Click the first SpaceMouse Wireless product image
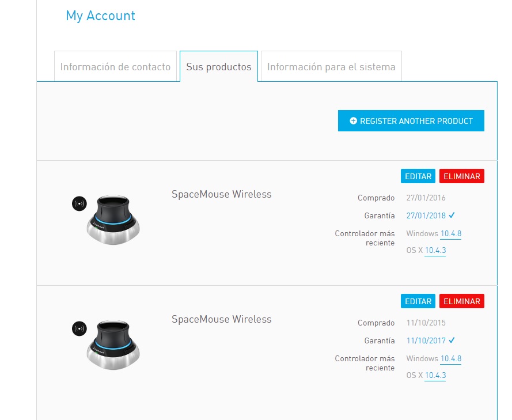Image resolution: width=512 pixels, height=420 pixels. (115, 218)
